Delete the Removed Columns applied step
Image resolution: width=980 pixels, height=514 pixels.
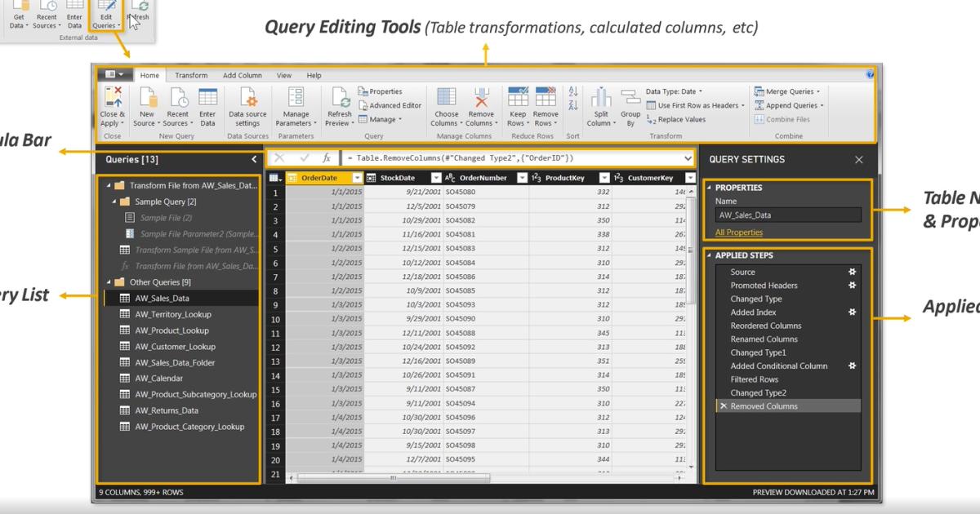click(722, 405)
